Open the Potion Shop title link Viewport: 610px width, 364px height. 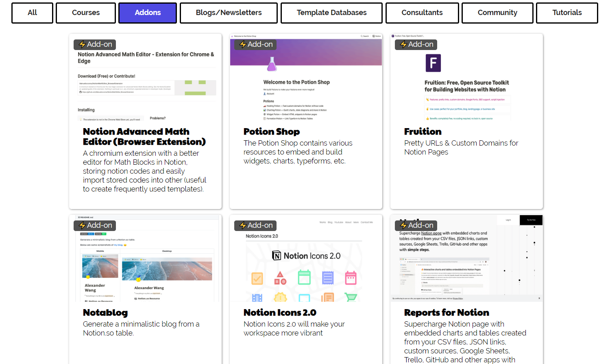point(272,132)
